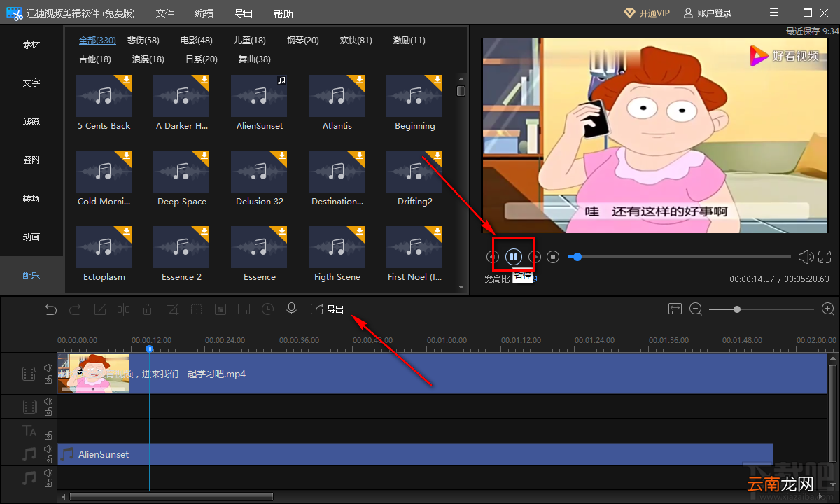Step to the next frame in preview
The image size is (840, 504).
point(534,257)
